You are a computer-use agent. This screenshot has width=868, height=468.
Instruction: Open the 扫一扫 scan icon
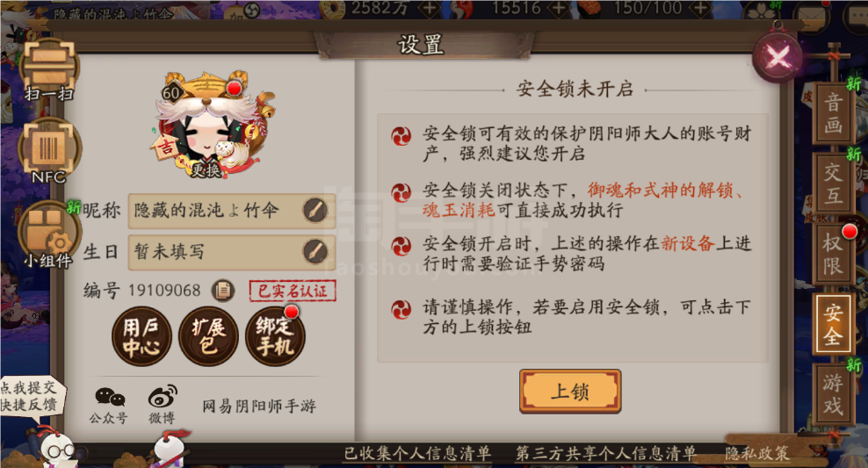48,69
